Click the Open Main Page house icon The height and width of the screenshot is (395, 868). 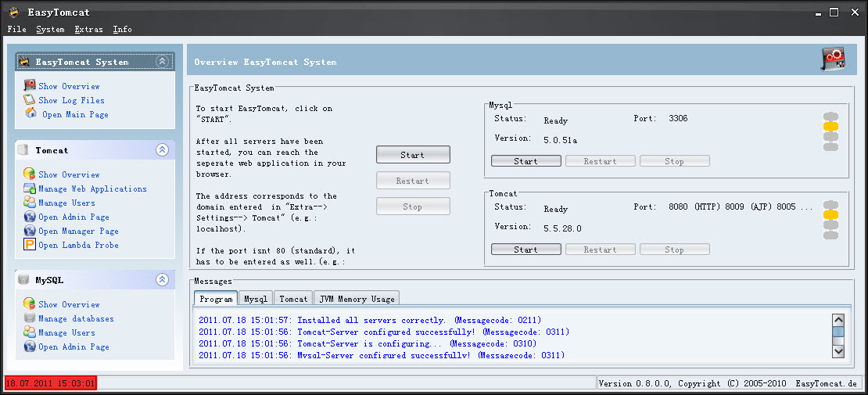[x=30, y=113]
